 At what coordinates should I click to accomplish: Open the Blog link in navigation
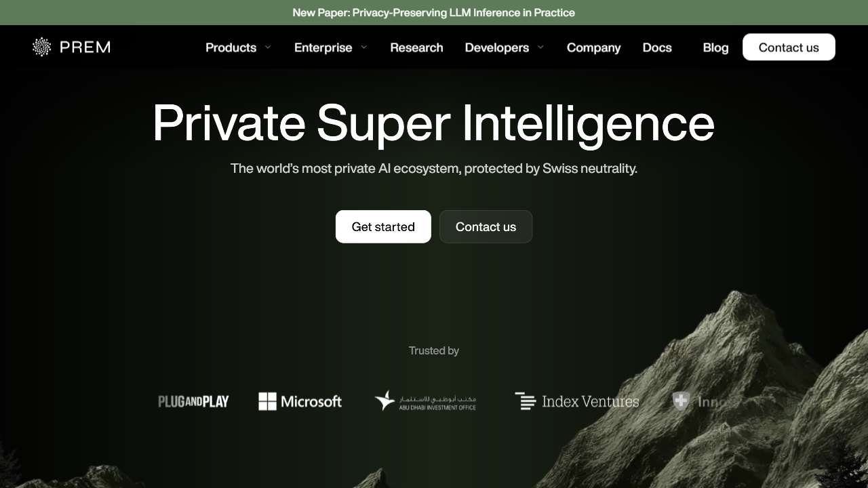coord(715,47)
